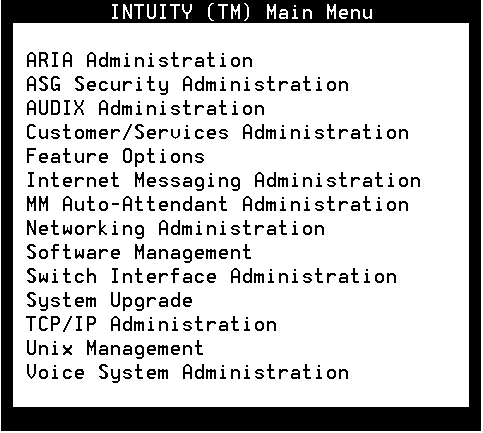Image resolution: width=483 pixels, height=433 pixels.
Task: Click the word Security in ASG row
Action: (x=122, y=84)
